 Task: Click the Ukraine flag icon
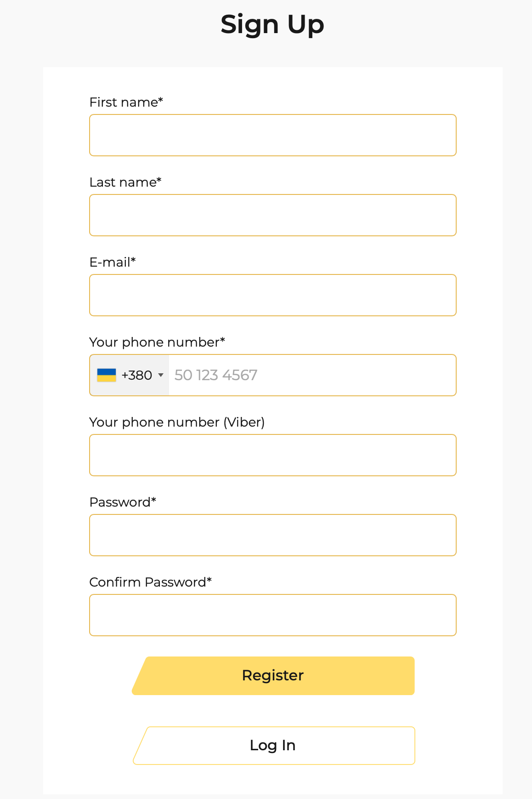click(x=106, y=375)
